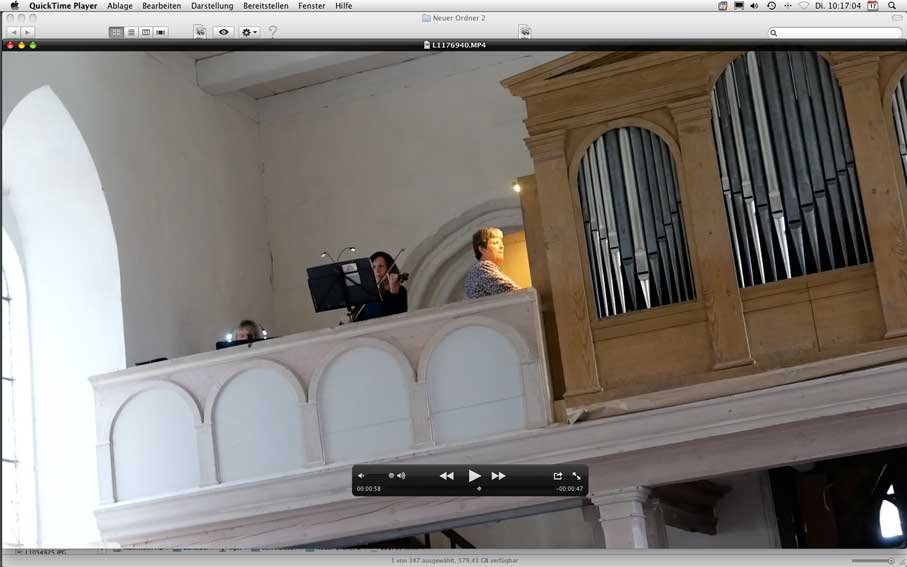The image size is (907, 567).
Task: Open the system volume menu bar control
Action: tap(754, 6)
